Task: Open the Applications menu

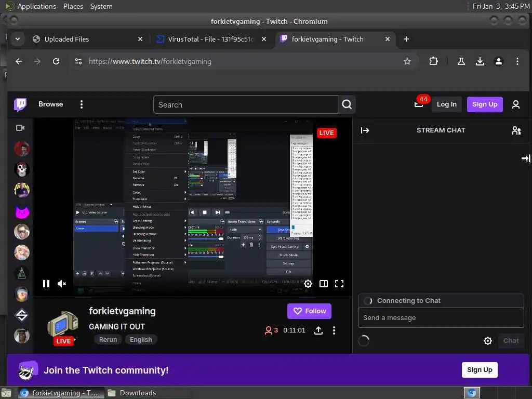Action: tap(37, 6)
